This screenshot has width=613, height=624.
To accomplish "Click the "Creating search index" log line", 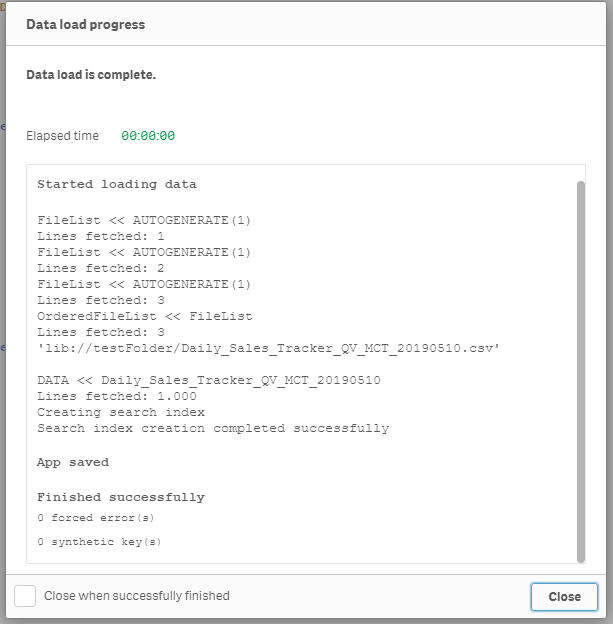I will (121, 412).
